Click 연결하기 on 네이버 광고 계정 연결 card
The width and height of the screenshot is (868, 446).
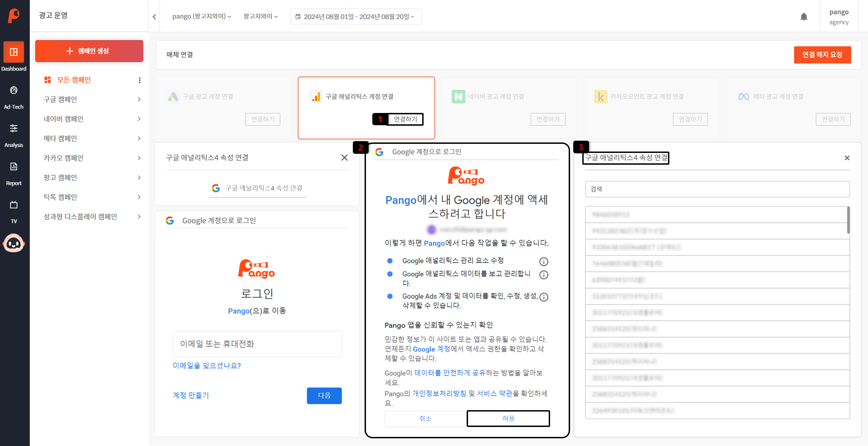click(548, 119)
